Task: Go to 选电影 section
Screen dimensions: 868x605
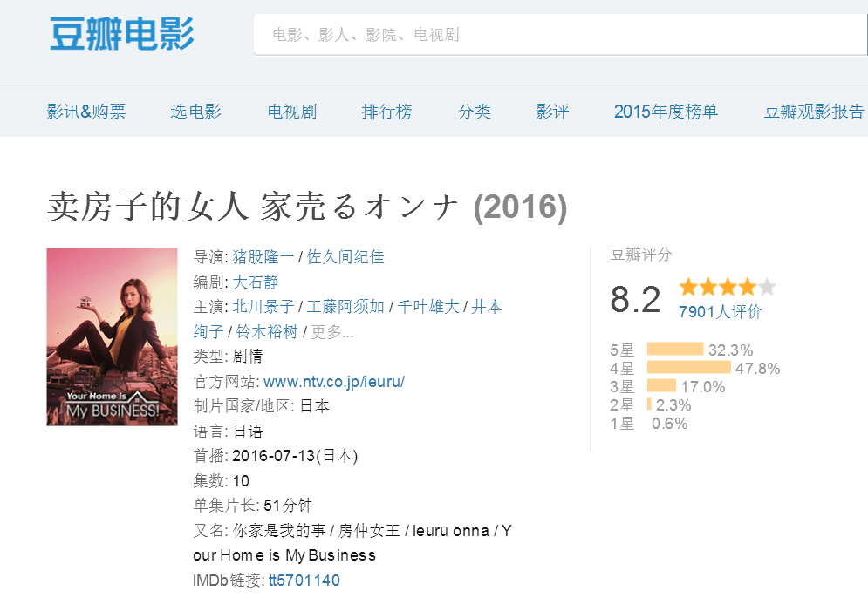Action: point(195,112)
